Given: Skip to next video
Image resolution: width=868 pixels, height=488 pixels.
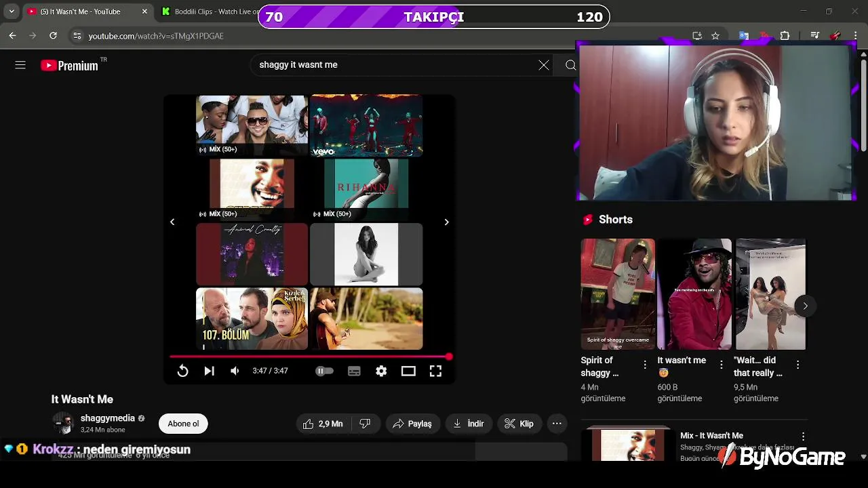Looking at the screenshot, I should point(209,371).
